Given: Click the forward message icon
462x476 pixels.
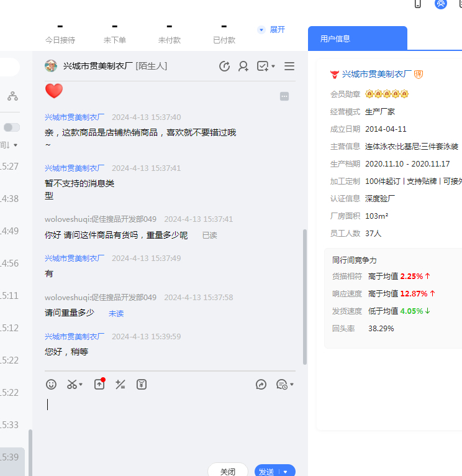Looking at the screenshot, I should [261, 385].
